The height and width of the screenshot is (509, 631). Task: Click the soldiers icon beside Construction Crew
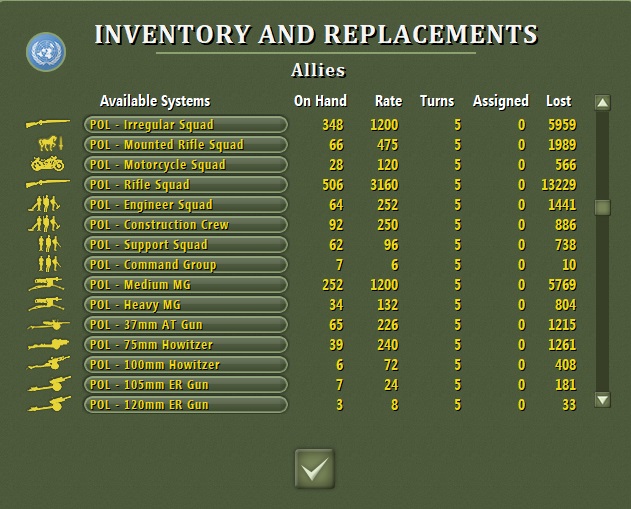click(x=44, y=224)
